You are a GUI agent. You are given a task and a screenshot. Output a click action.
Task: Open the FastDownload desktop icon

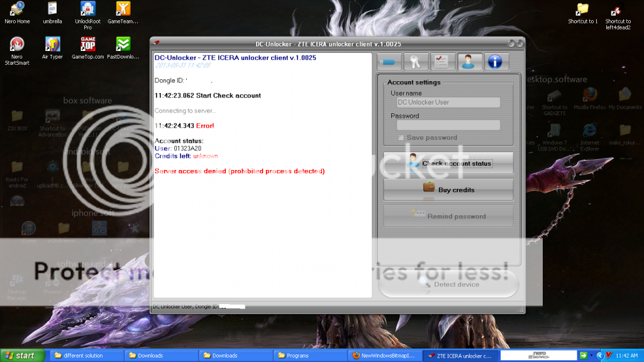click(123, 44)
